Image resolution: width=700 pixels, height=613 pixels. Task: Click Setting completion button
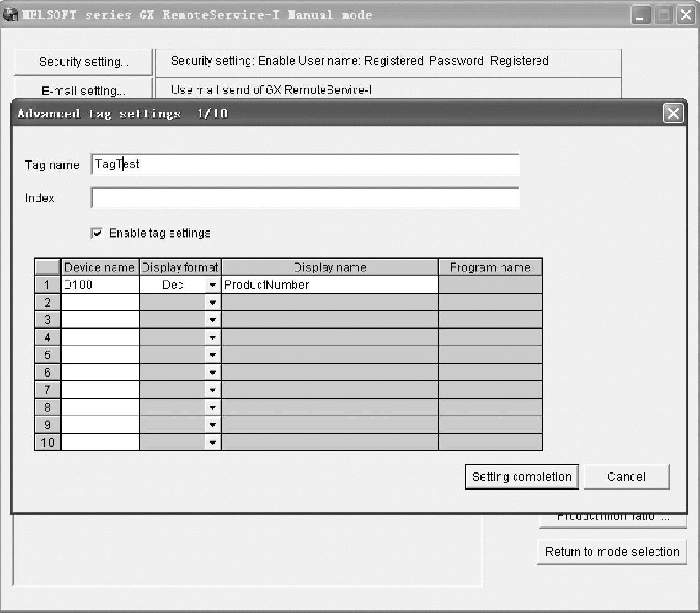pyautogui.click(x=521, y=477)
